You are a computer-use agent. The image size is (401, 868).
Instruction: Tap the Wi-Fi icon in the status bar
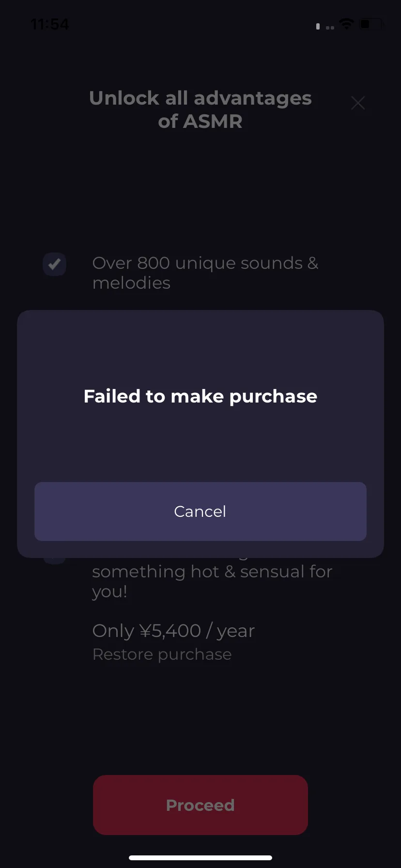point(346,24)
